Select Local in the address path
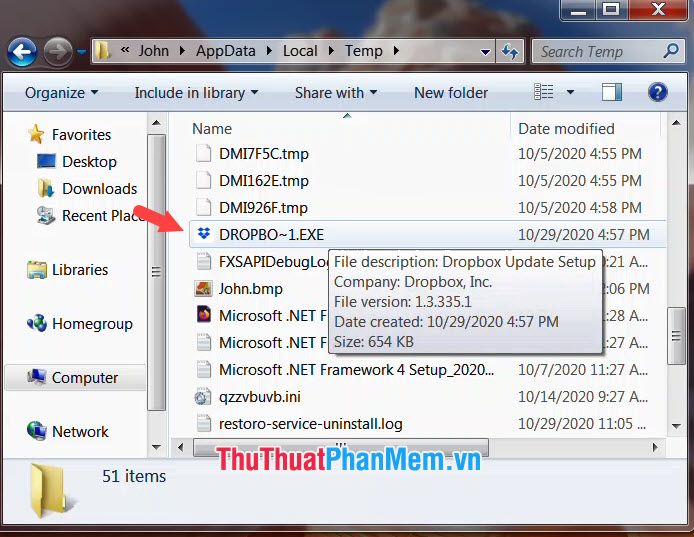Screen dimensions: 694x537 pyautogui.click(x=300, y=51)
